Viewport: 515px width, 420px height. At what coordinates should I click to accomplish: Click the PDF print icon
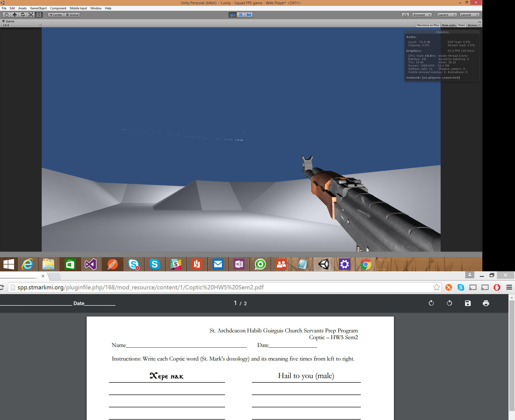coord(486,303)
